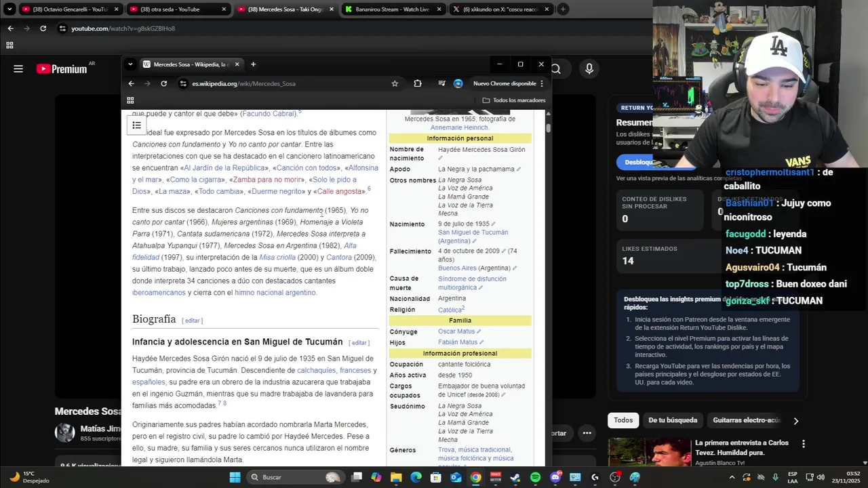Click editar next to Biografía heading
The height and width of the screenshot is (488, 868).
[x=193, y=321]
